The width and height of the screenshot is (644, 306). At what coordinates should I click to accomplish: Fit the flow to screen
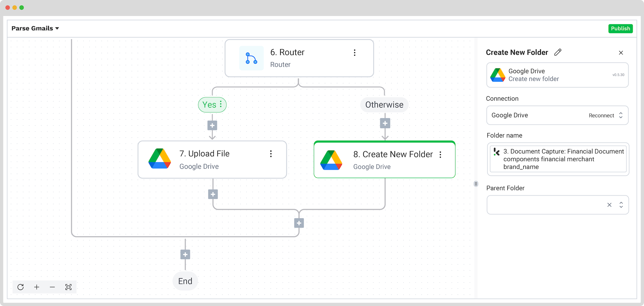point(68,287)
